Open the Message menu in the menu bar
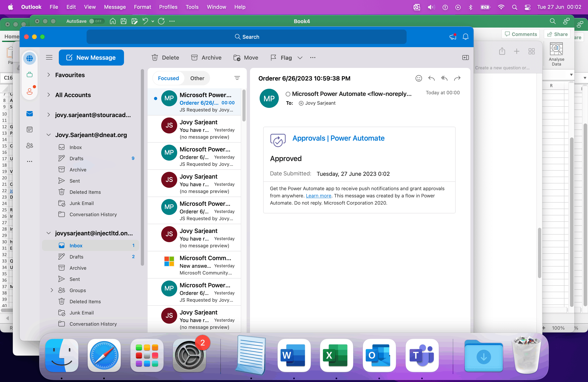The width and height of the screenshot is (588, 382). [x=115, y=7]
